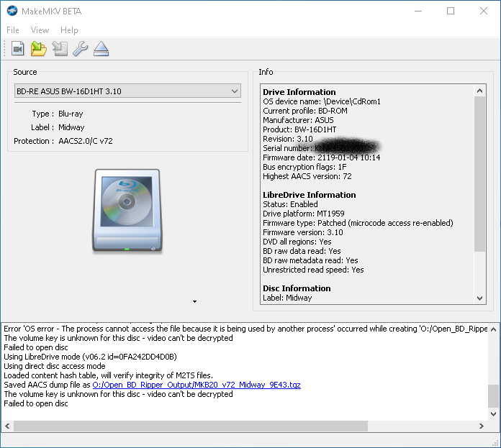Viewport: 501px width, 448px height.
Task: Click the Info panel scroll down arrow
Action: pyautogui.click(x=479, y=298)
